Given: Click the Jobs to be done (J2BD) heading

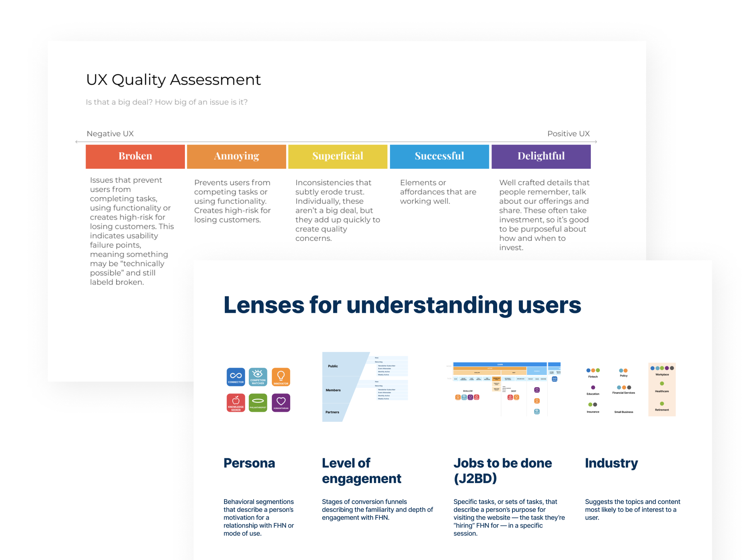Looking at the screenshot, I should pyautogui.click(x=503, y=471).
